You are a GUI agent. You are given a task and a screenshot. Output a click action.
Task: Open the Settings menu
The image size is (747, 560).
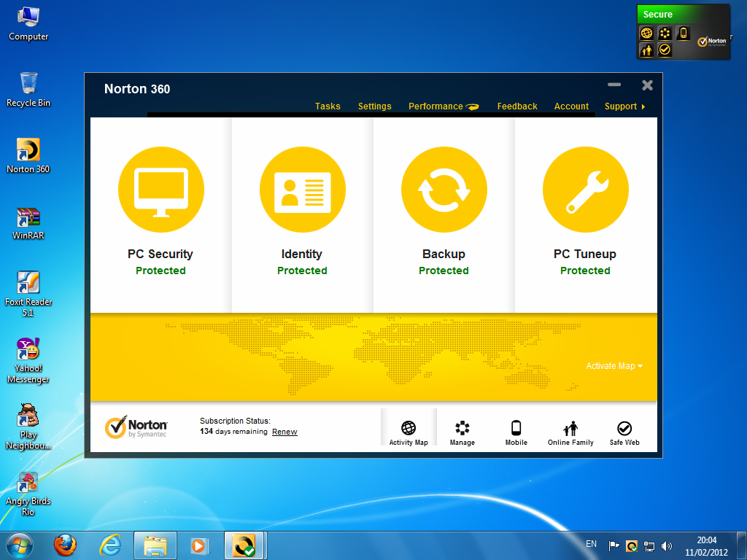tap(375, 106)
